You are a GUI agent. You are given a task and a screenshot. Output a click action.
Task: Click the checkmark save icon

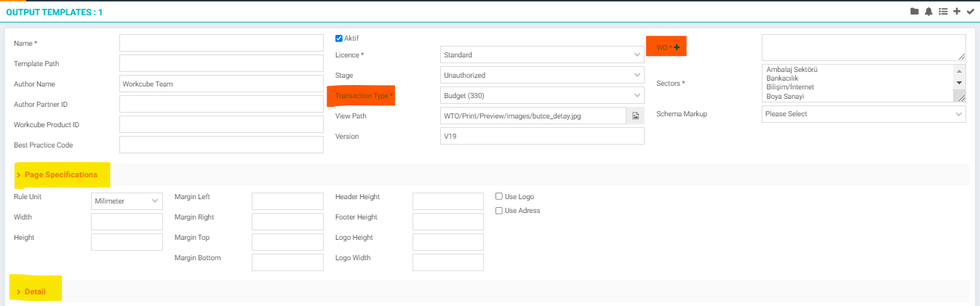(970, 12)
